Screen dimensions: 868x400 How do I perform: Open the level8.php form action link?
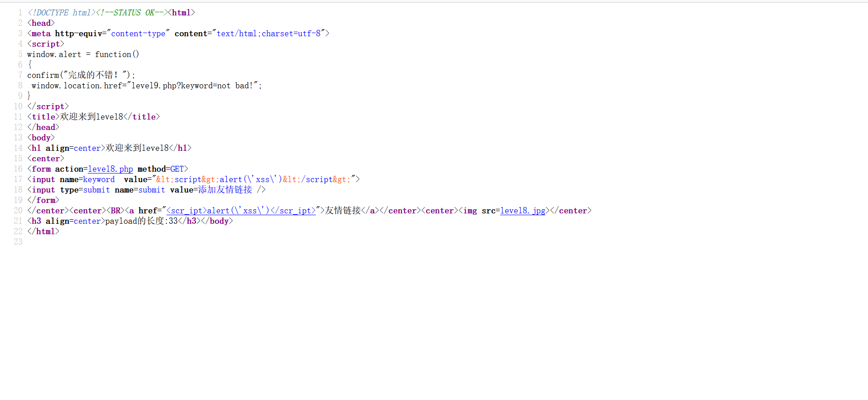pos(110,169)
